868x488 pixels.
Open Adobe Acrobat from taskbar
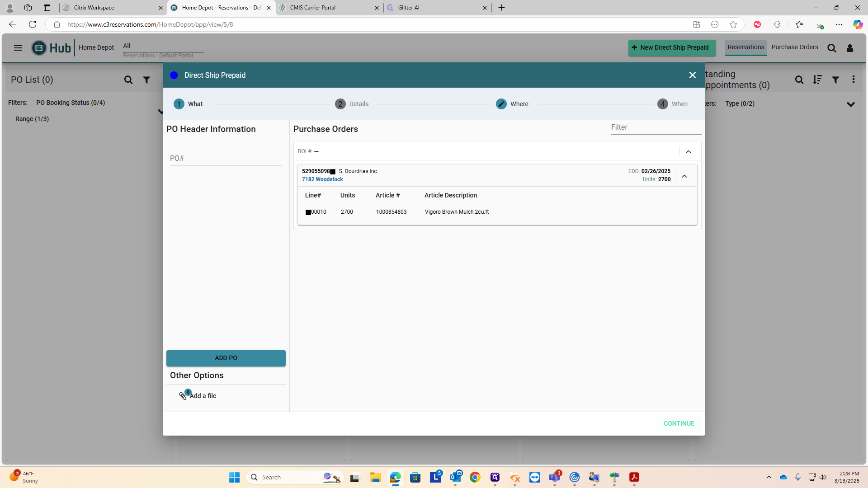click(x=634, y=477)
